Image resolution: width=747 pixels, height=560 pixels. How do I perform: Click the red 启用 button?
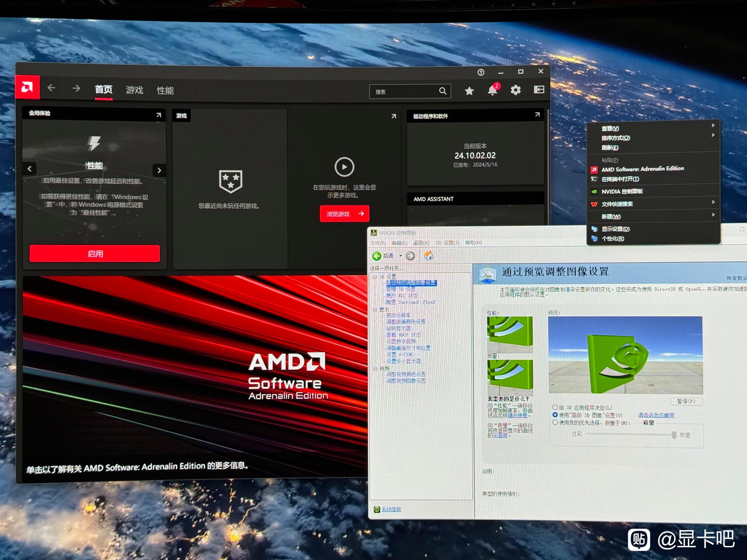point(95,253)
